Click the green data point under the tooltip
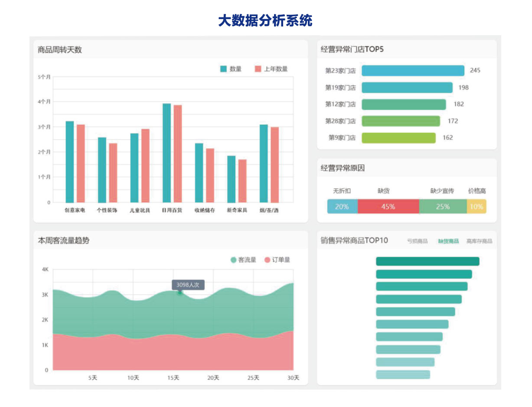The width and height of the screenshot is (532, 407). click(x=180, y=293)
